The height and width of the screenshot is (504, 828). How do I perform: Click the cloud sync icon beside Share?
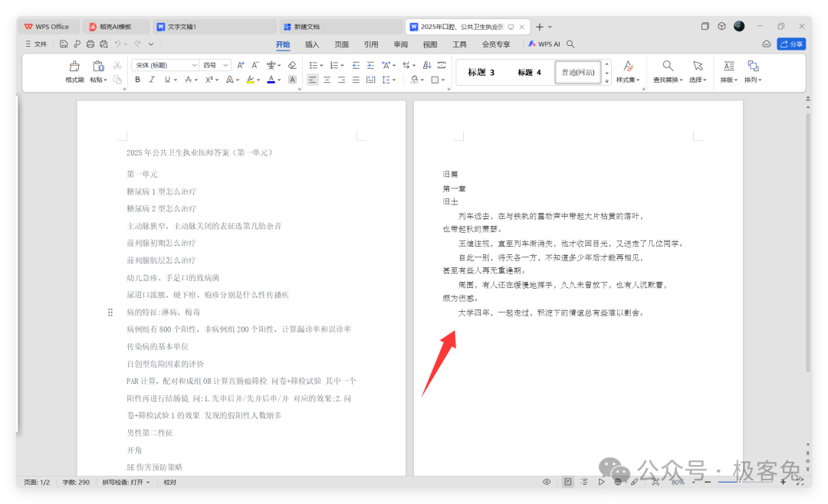point(766,44)
